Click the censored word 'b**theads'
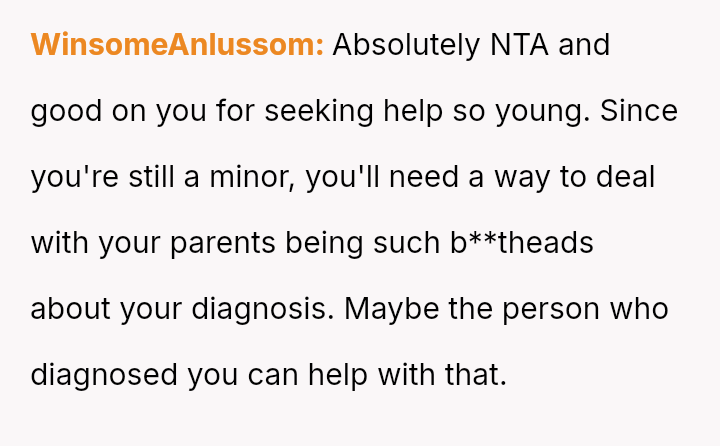Image resolution: width=720 pixels, height=446 pixels. point(524,243)
